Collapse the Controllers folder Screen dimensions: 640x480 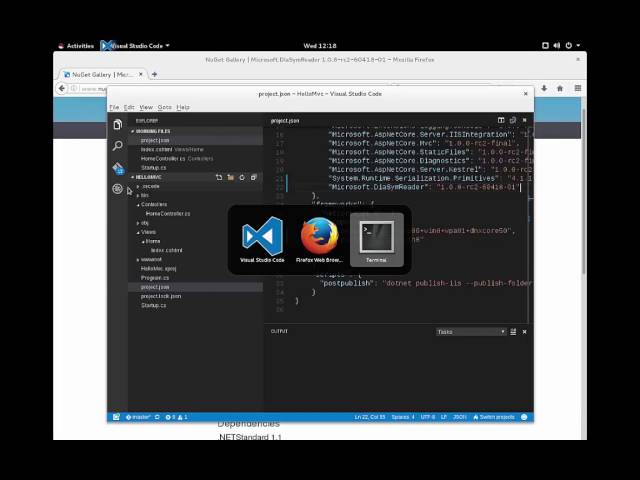tap(138, 204)
